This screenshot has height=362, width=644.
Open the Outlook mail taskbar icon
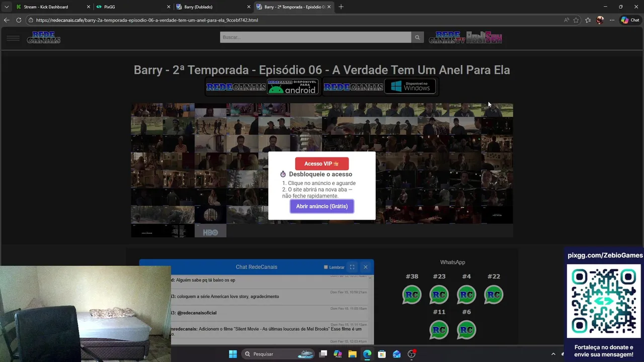pyautogui.click(x=396, y=354)
